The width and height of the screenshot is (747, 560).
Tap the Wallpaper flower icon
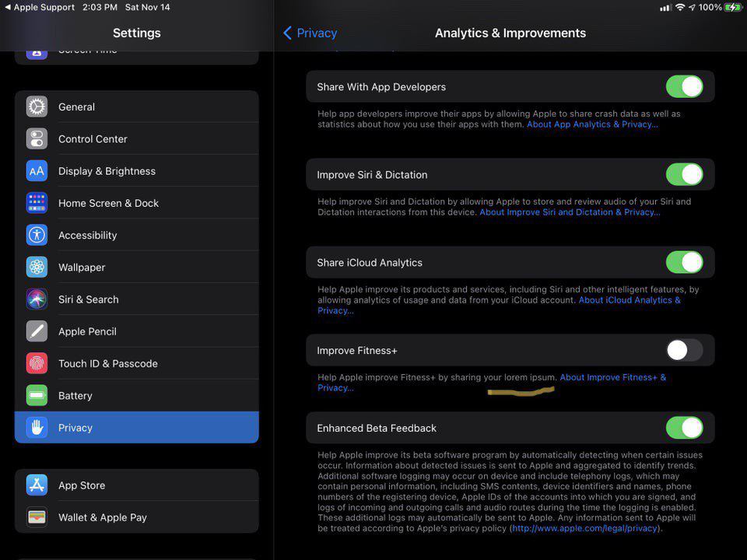pos(37,267)
